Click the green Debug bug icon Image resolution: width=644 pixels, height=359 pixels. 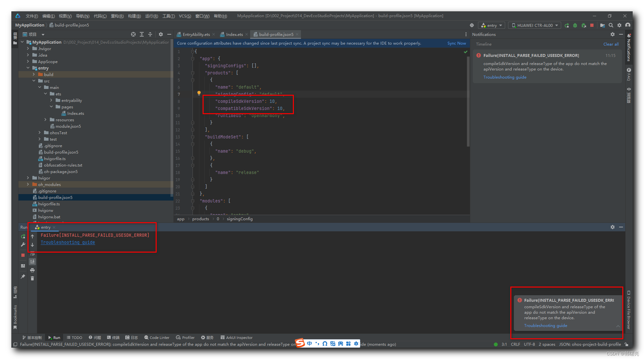575,25
